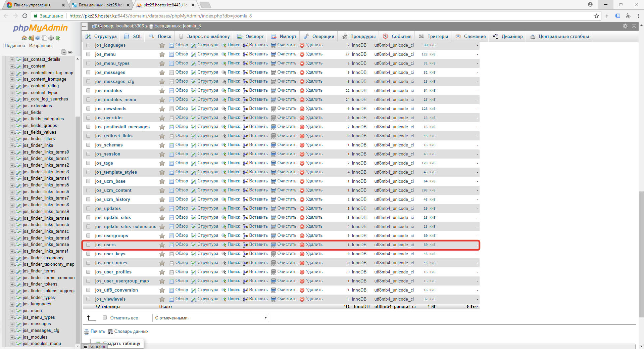Open jos_users table link

point(105,245)
